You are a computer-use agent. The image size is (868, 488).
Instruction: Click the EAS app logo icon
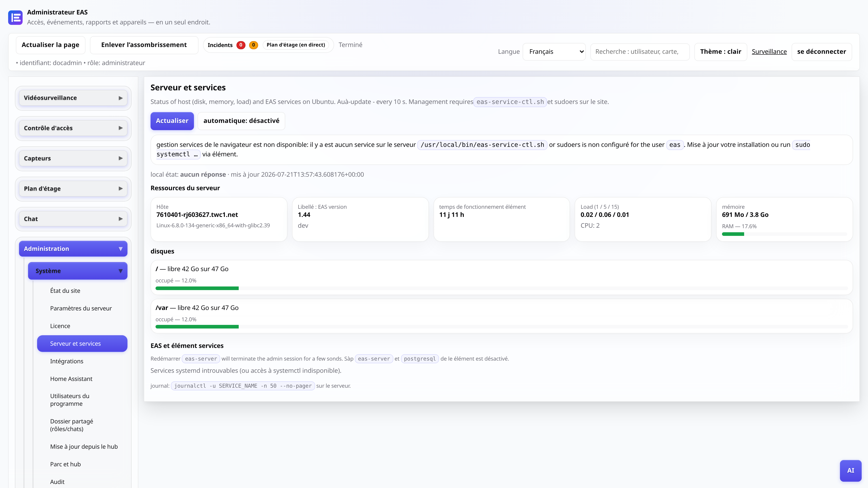click(x=16, y=18)
